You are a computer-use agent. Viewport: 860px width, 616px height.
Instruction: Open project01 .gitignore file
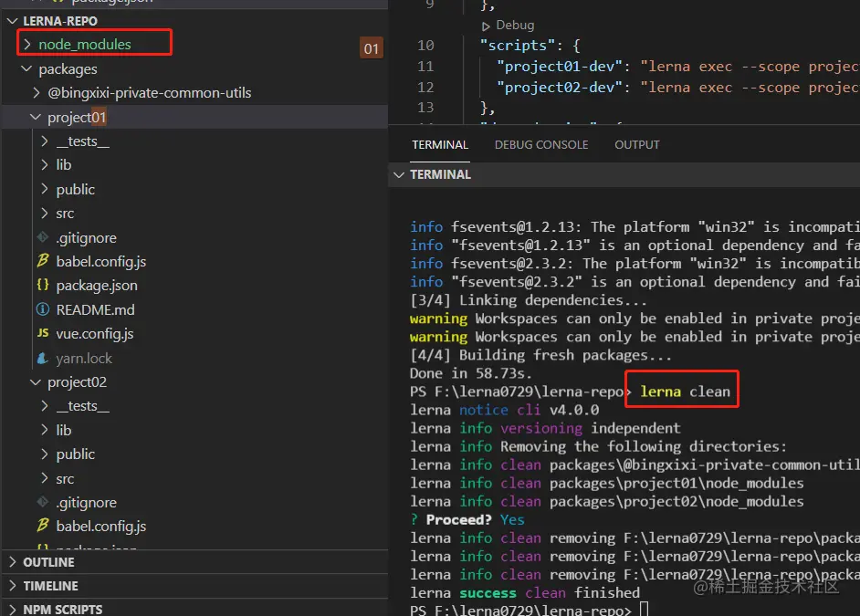tap(86, 237)
